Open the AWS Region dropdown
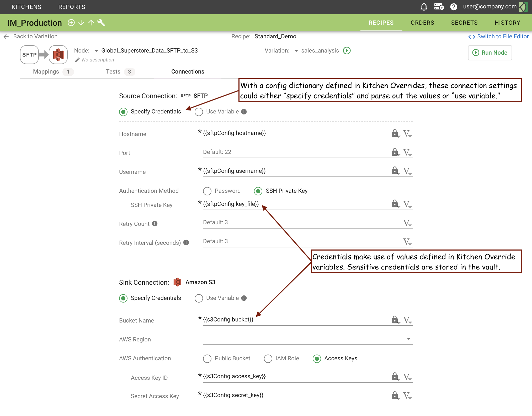Screen dimensions: 532x416 click(408, 339)
